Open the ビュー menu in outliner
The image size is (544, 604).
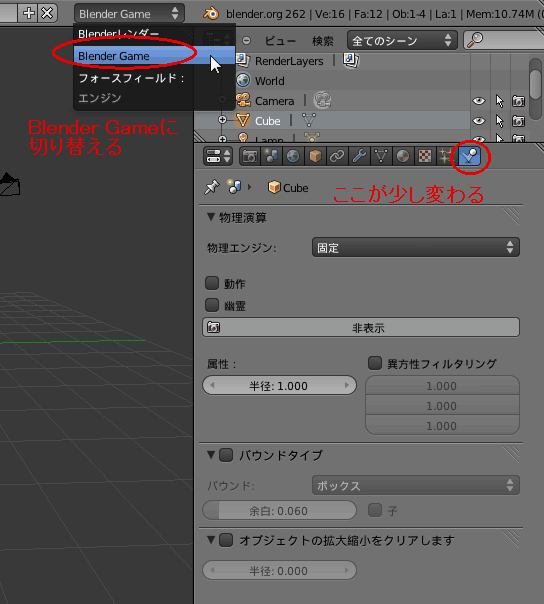coord(280,41)
